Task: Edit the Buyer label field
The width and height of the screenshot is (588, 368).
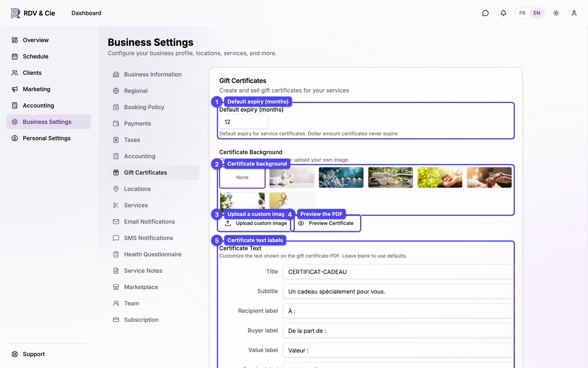Action: (x=398, y=331)
